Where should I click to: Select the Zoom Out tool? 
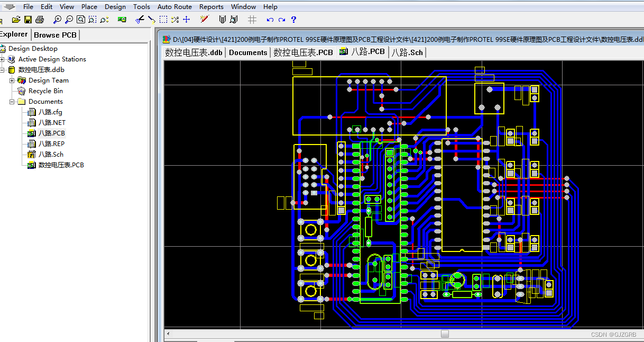pyautogui.click(x=68, y=19)
